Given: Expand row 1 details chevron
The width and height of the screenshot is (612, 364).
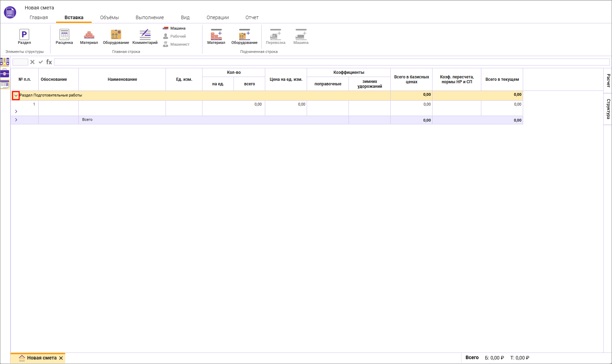Looking at the screenshot, I should [x=16, y=111].
